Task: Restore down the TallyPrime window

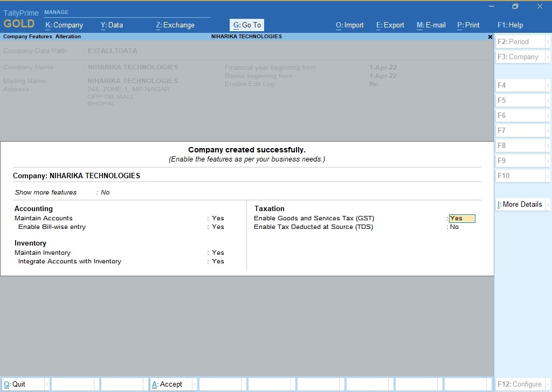Action: tap(515, 6)
